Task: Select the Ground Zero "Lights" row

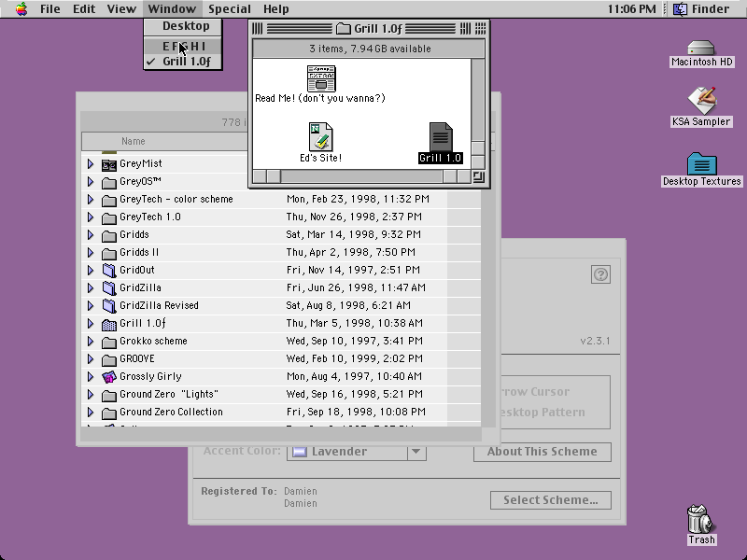Action: point(281,394)
